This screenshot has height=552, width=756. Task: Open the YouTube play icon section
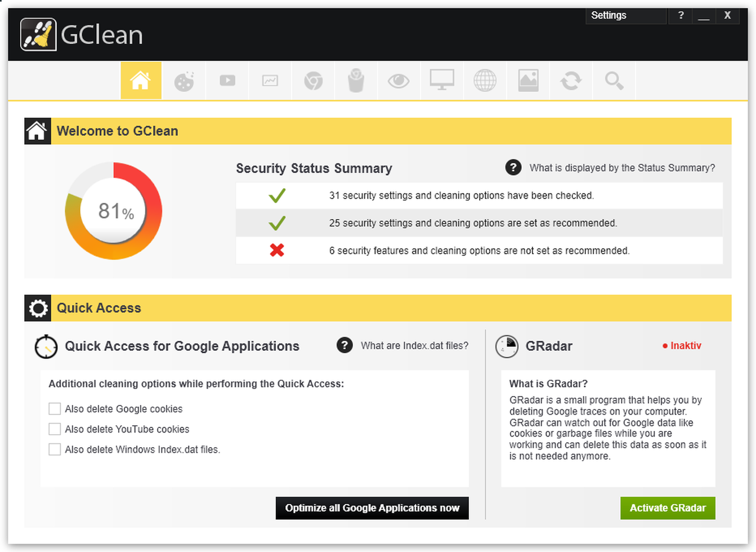[227, 81]
